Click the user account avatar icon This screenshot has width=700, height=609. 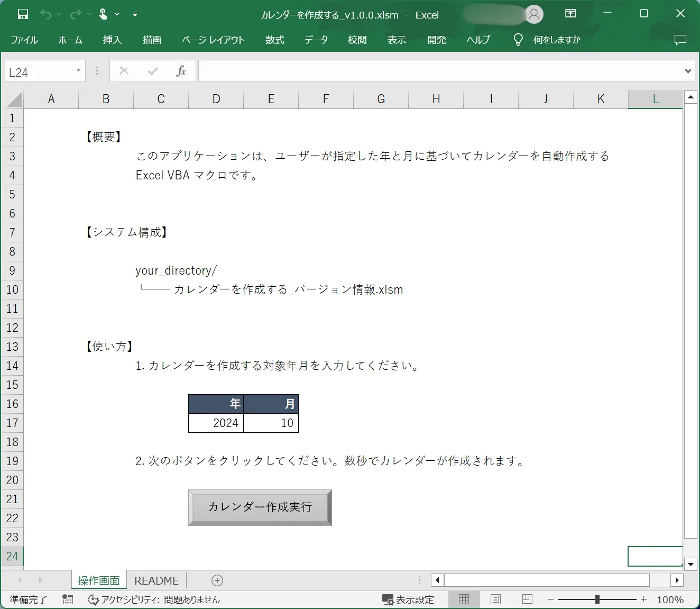[x=535, y=14]
